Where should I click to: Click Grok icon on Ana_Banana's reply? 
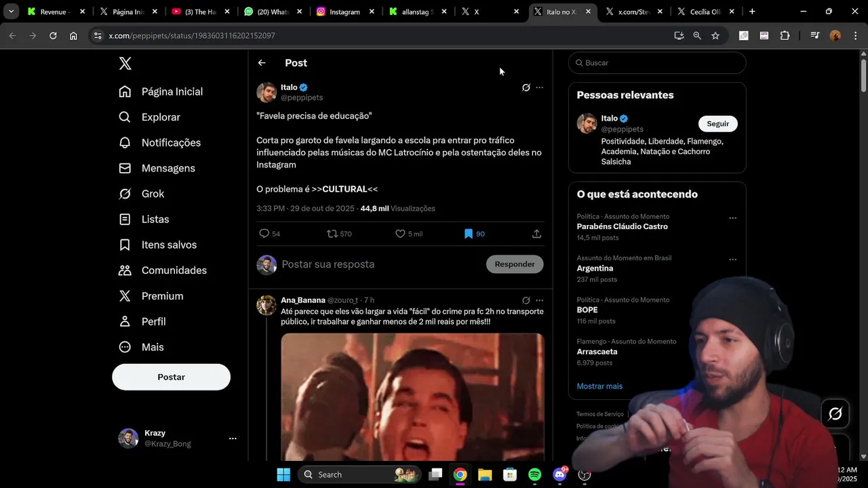526,300
